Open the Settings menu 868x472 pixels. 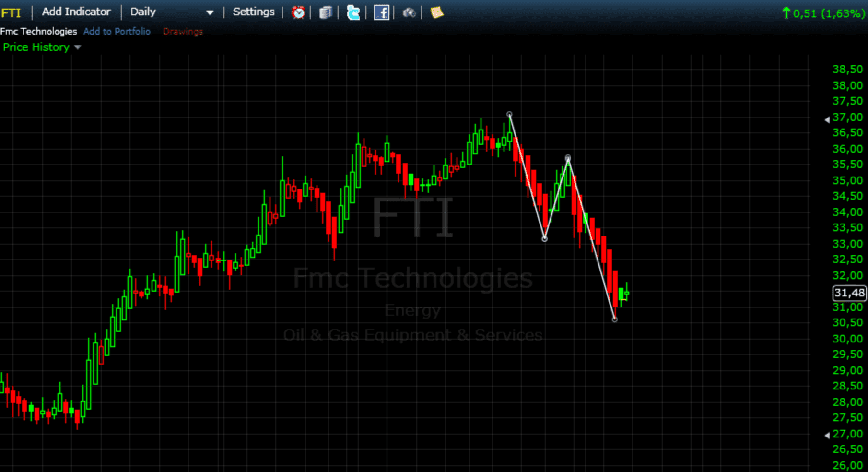pyautogui.click(x=254, y=12)
